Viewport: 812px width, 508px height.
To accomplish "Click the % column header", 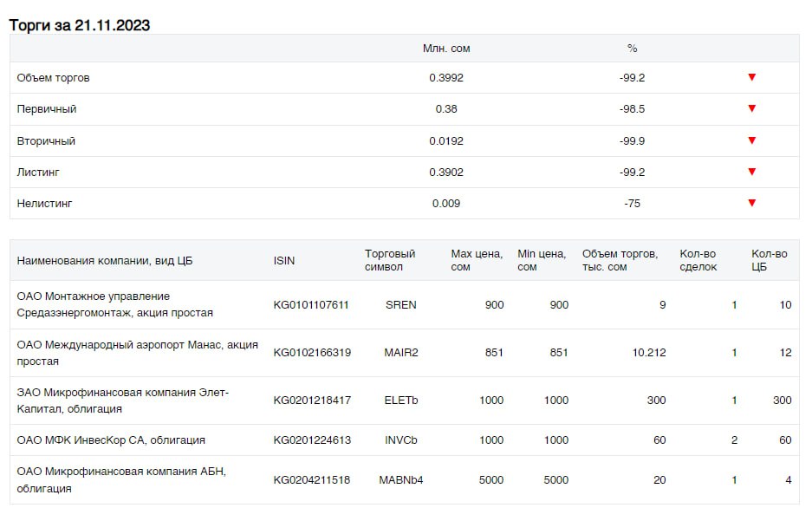I will click(x=632, y=49).
